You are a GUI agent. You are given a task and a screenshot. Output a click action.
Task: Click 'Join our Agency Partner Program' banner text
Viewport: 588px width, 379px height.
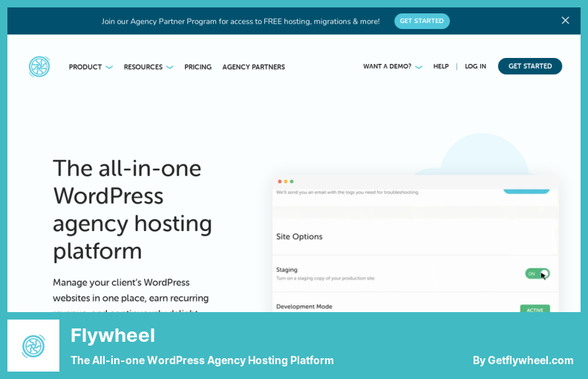[241, 22]
